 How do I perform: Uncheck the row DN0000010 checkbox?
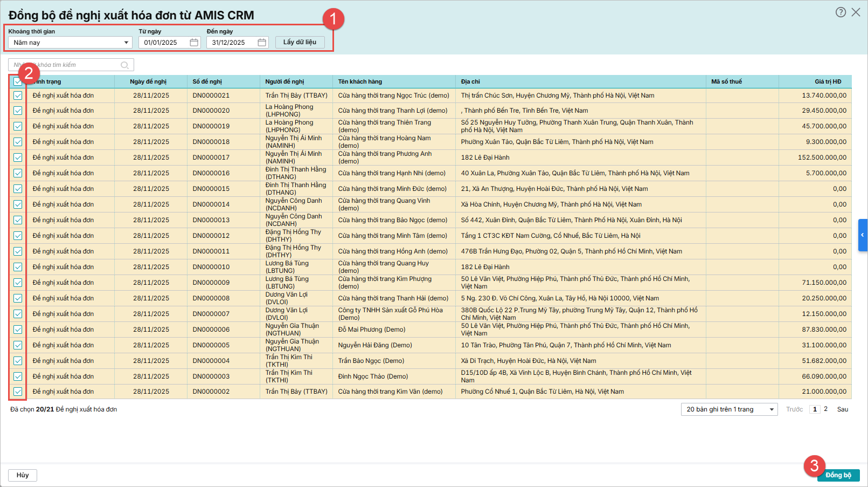pyautogui.click(x=18, y=267)
